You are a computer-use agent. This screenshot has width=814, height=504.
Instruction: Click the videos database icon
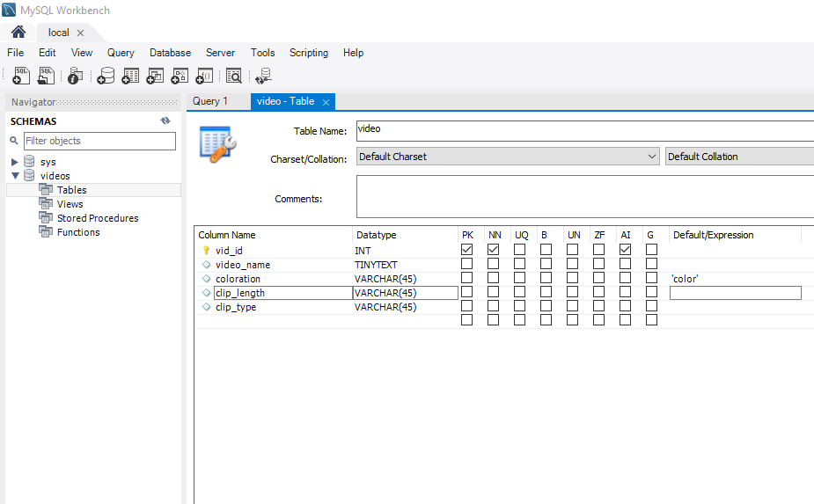(29, 175)
